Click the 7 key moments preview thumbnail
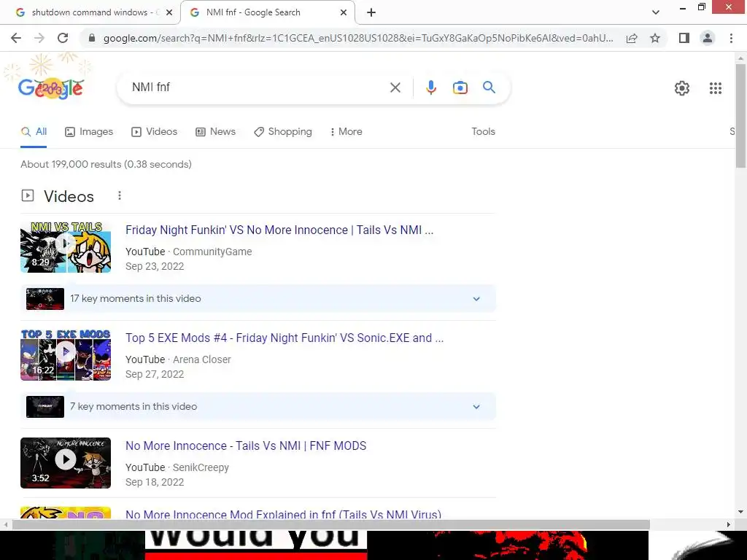This screenshot has width=747, height=560. click(45, 407)
